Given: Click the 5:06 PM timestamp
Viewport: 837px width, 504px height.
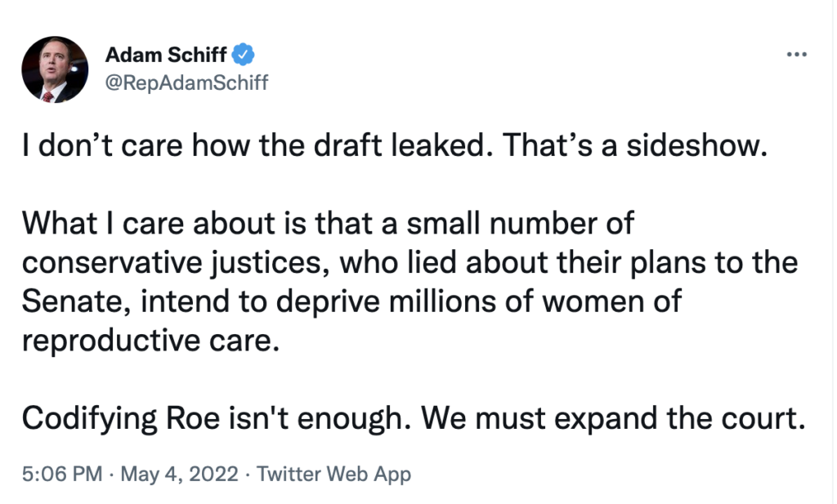Looking at the screenshot, I should [x=60, y=474].
